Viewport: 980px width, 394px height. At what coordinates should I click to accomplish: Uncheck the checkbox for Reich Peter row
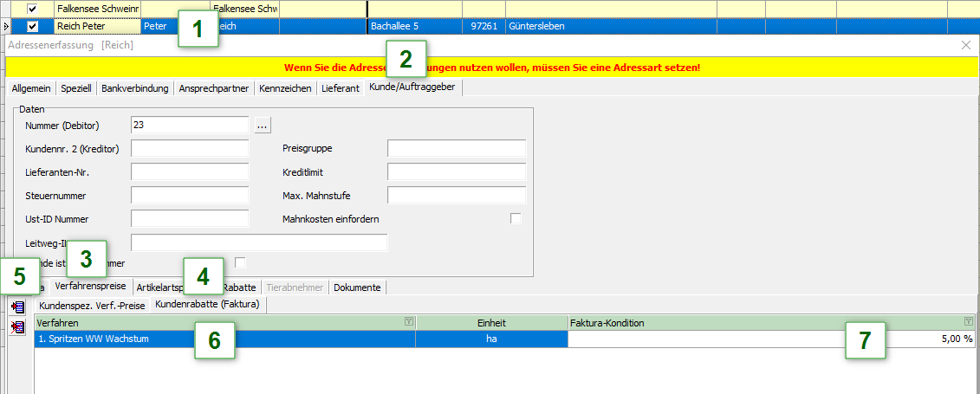(x=33, y=27)
